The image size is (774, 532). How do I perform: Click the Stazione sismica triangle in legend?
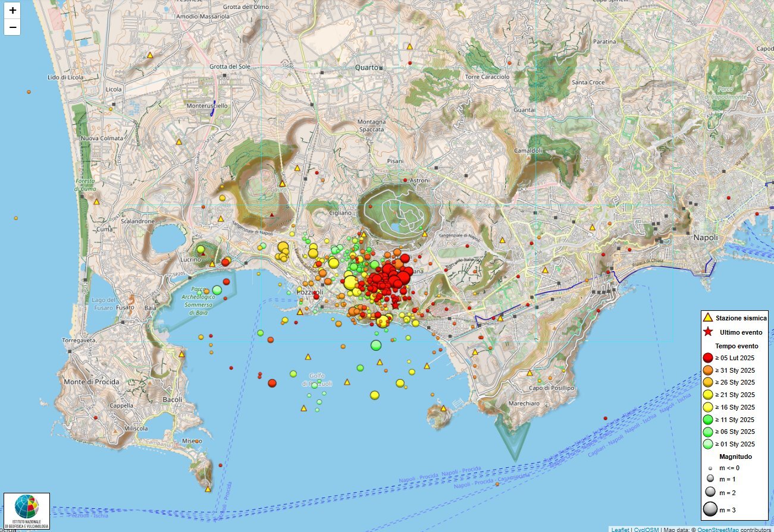tap(708, 318)
